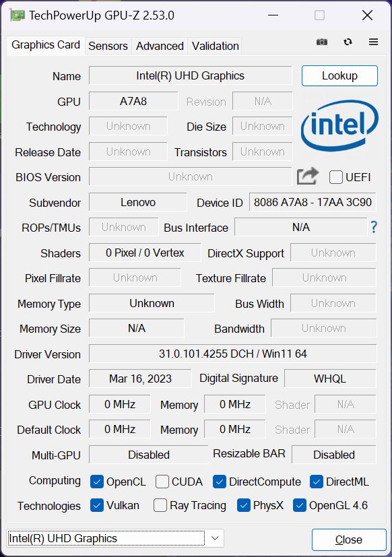Image resolution: width=392 pixels, height=557 pixels.
Task: Open the hamburger menu icon
Action: click(373, 42)
